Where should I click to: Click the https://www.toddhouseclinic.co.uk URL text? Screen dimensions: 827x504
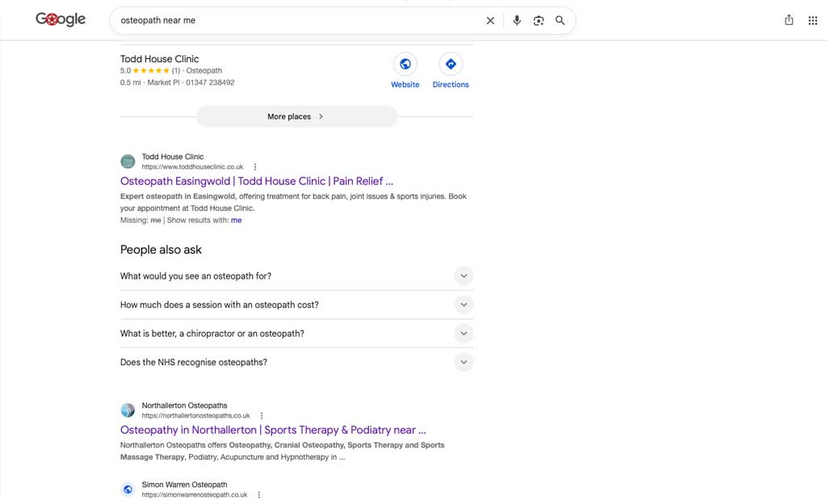(192, 167)
